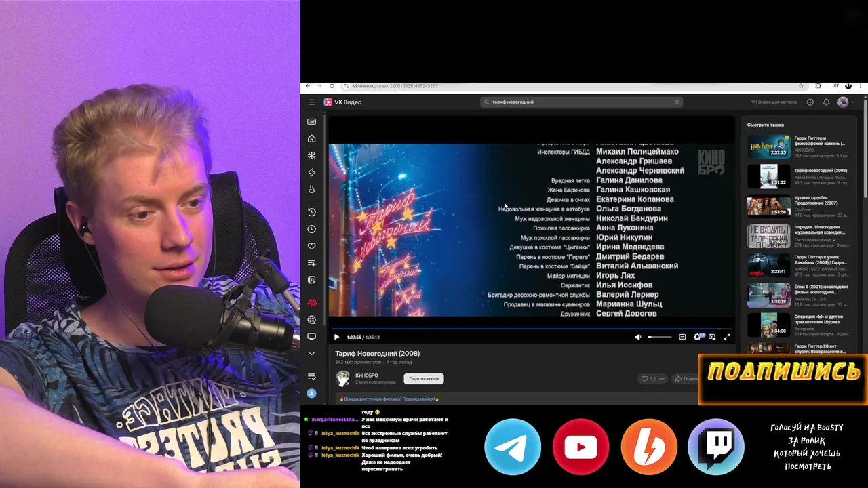Play the video
This screenshot has width=868, height=488.
coord(336,337)
